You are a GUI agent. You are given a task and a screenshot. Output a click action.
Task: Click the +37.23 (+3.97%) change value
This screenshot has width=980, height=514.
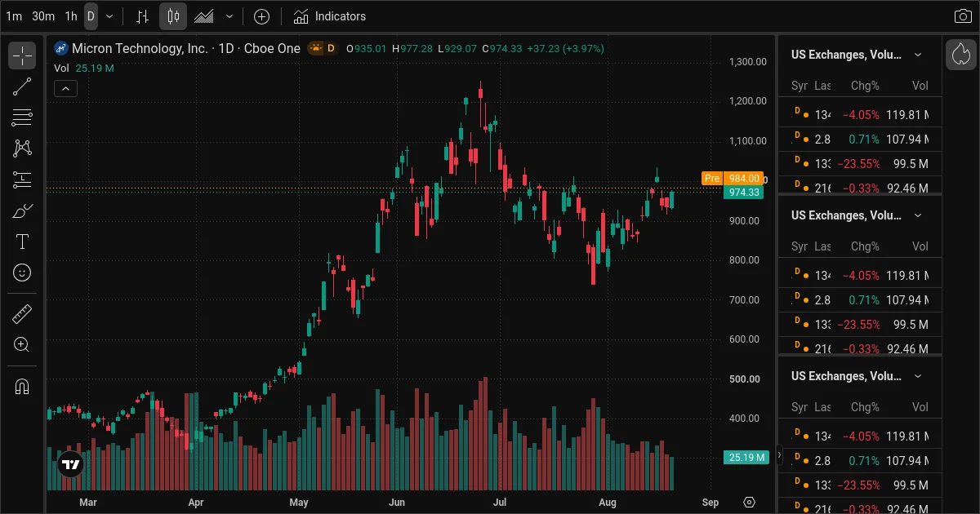coord(565,49)
